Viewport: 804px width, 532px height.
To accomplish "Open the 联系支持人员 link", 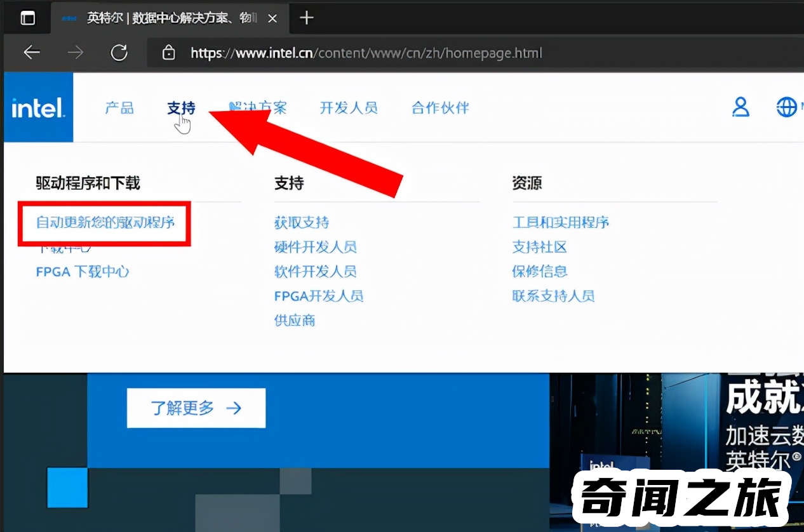I will click(554, 296).
